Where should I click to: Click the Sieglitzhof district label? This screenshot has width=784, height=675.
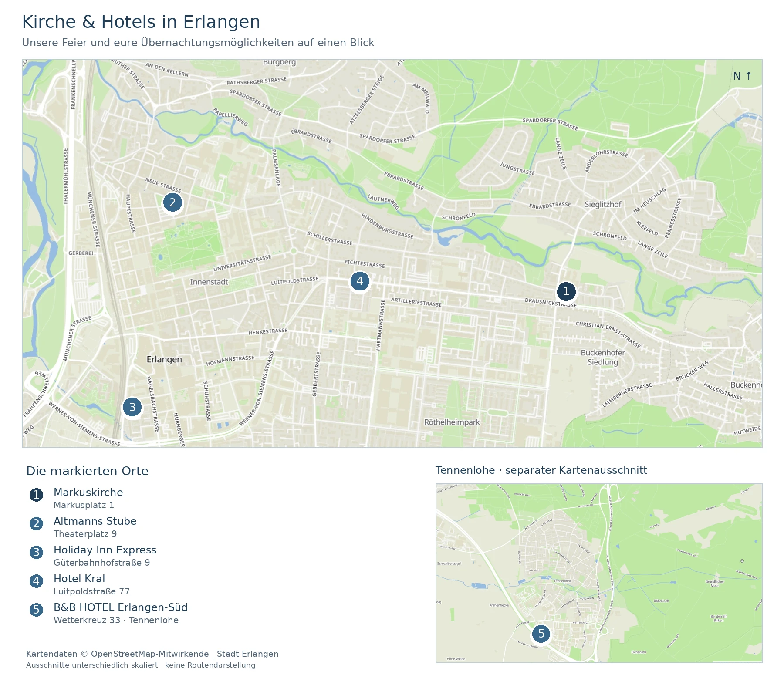point(603,204)
